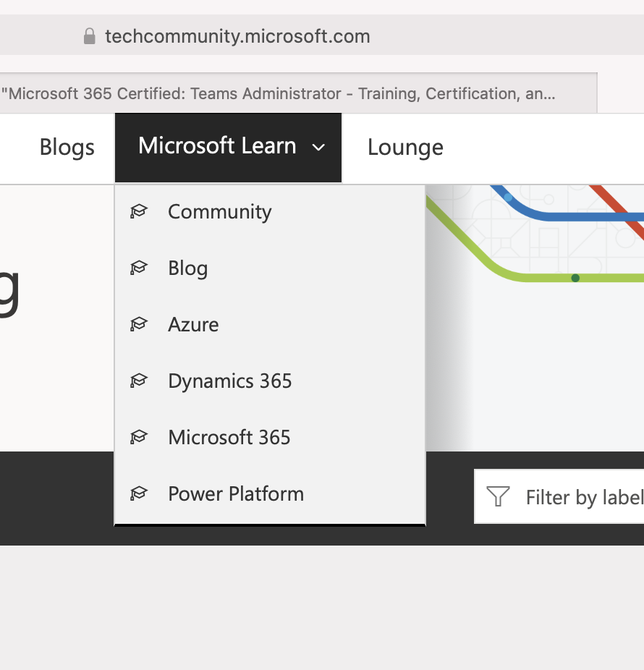Screen dimensions: 644x670
Task: Open Dynamics 365 learning page
Action: tap(229, 381)
